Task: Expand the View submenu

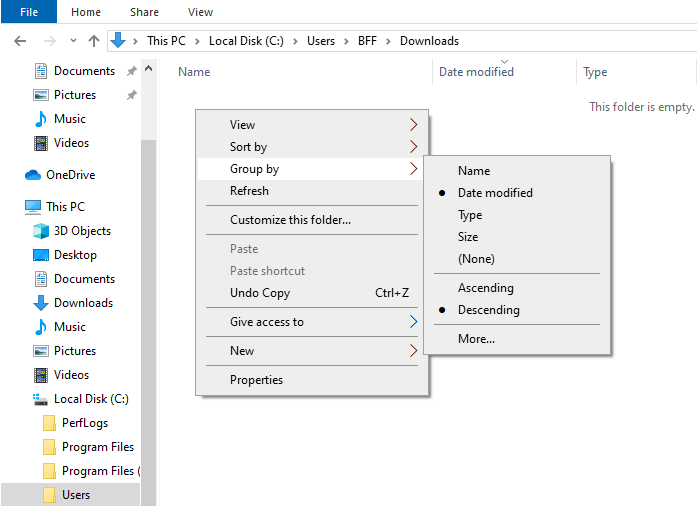Action: click(312, 124)
